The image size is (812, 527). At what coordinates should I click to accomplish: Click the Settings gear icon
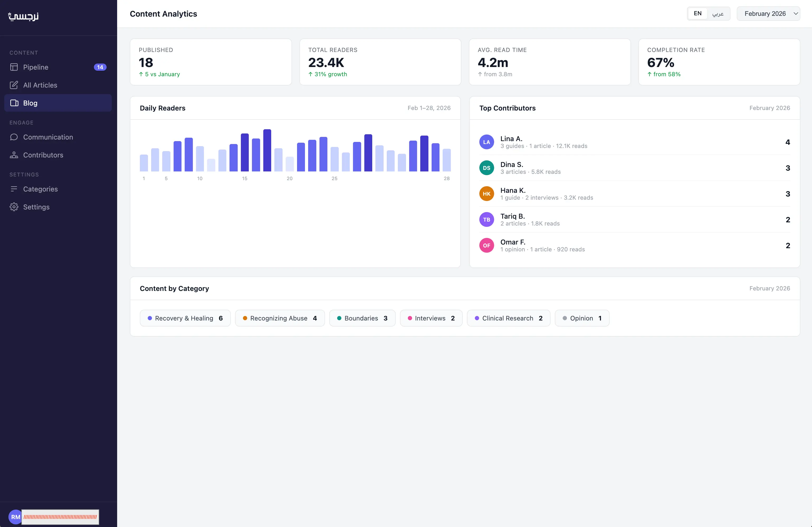tap(14, 207)
